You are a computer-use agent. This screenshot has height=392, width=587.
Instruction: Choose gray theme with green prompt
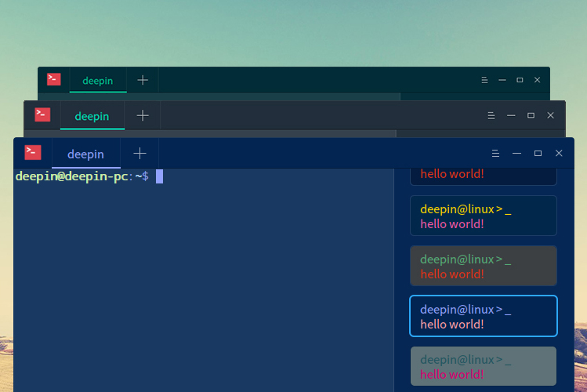[484, 266]
